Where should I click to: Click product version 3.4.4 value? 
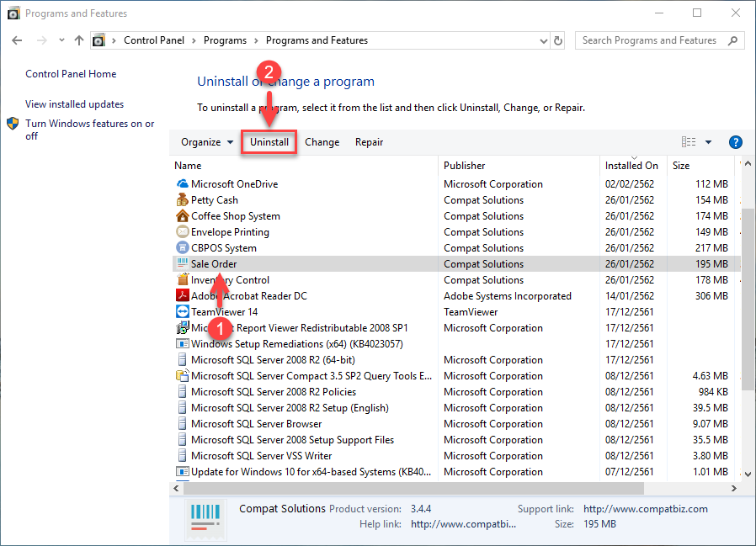pos(421,509)
